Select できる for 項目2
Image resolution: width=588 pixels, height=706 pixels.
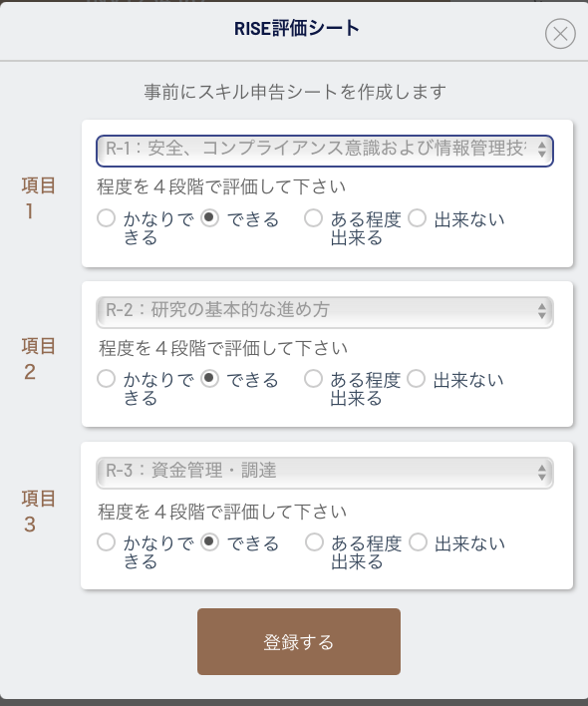[x=209, y=379]
